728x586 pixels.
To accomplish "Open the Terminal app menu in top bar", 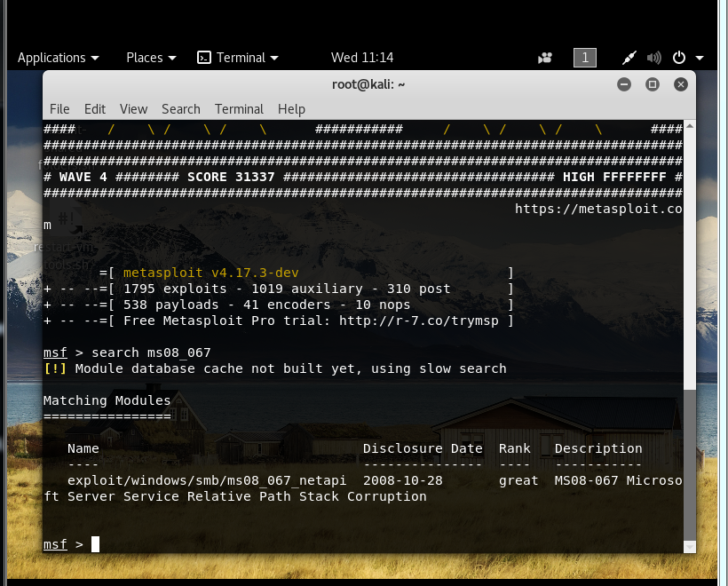I will click(238, 58).
